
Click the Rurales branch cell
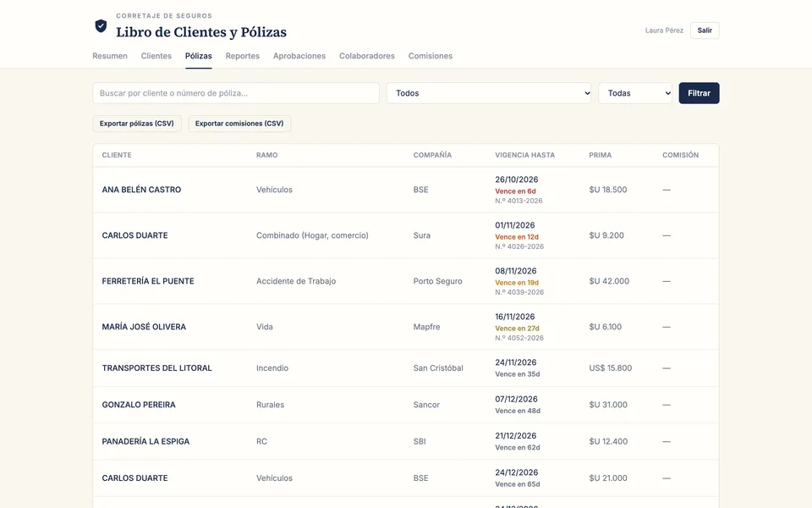(271, 405)
